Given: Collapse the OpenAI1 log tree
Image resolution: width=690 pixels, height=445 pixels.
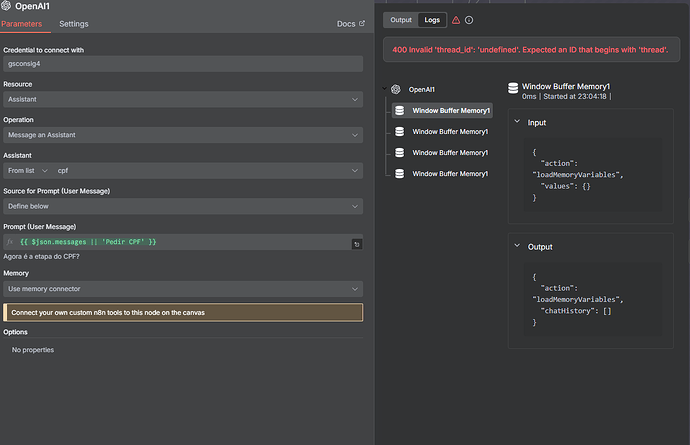Looking at the screenshot, I should pos(385,89).
